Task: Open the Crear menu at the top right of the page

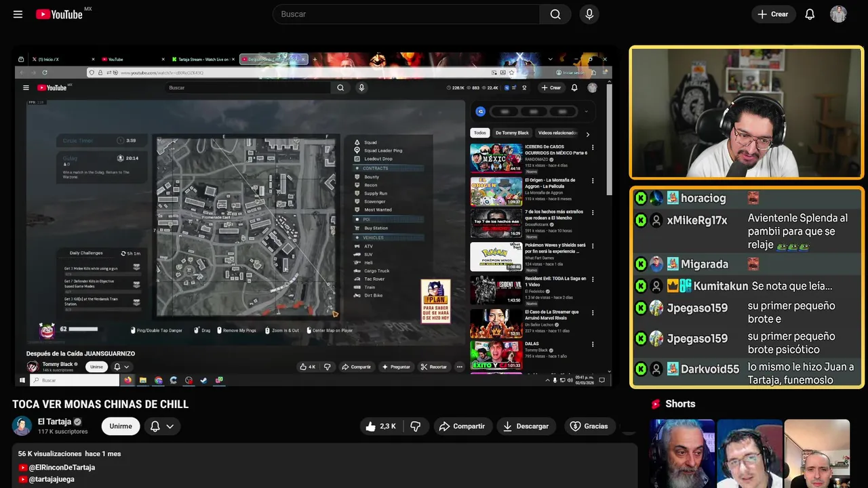Action: (x=773, y=14)
